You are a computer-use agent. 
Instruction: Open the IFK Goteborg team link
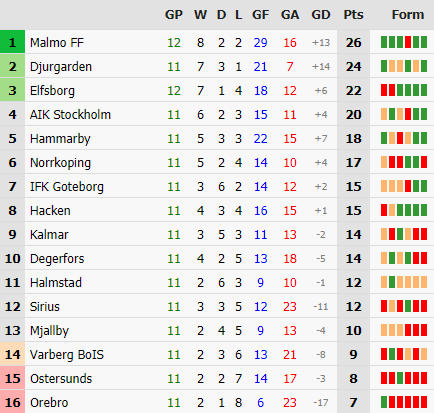[x=67, y=187]
